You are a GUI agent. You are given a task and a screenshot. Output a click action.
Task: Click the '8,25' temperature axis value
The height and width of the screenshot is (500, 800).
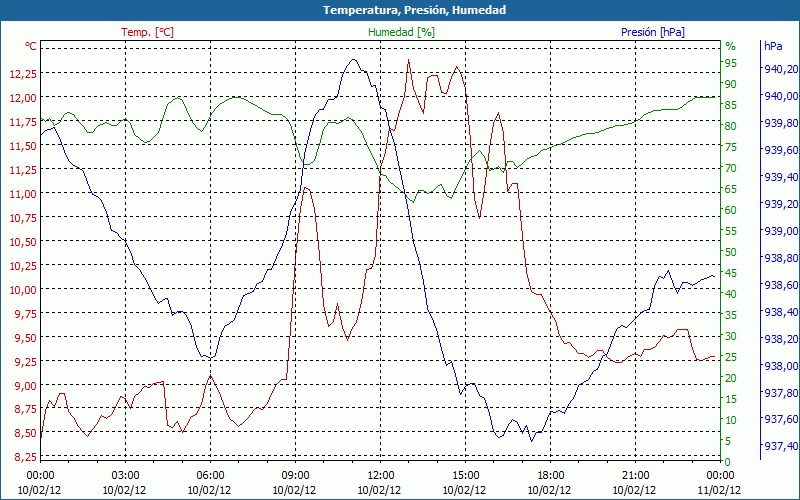click(x=26, y=457)
